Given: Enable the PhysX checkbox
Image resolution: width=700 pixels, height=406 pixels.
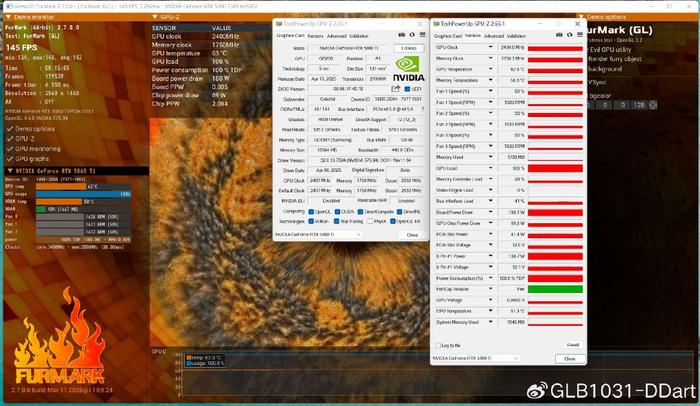Looking at the screenshot, I should pos(370,222).
